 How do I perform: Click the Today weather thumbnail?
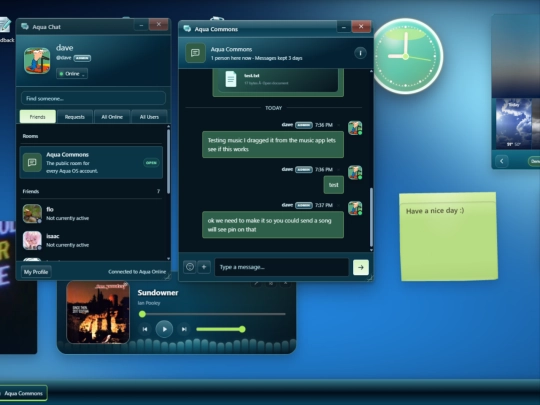coord(513,124)
